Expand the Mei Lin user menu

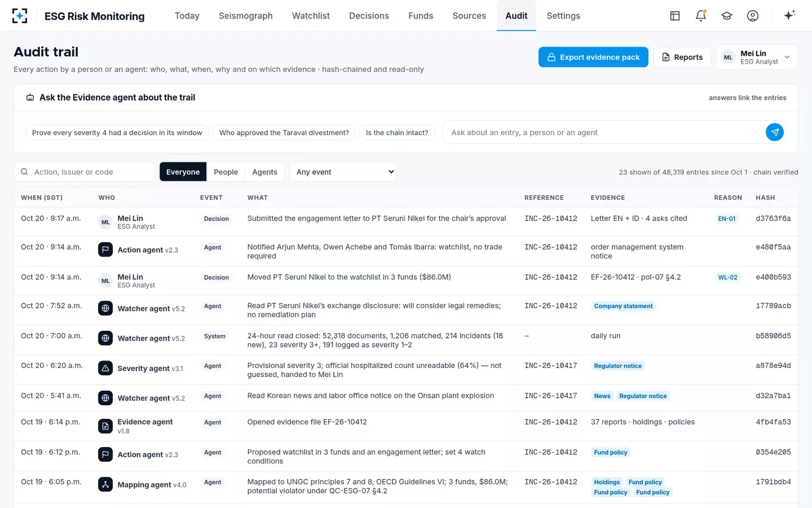click(757, 57)
